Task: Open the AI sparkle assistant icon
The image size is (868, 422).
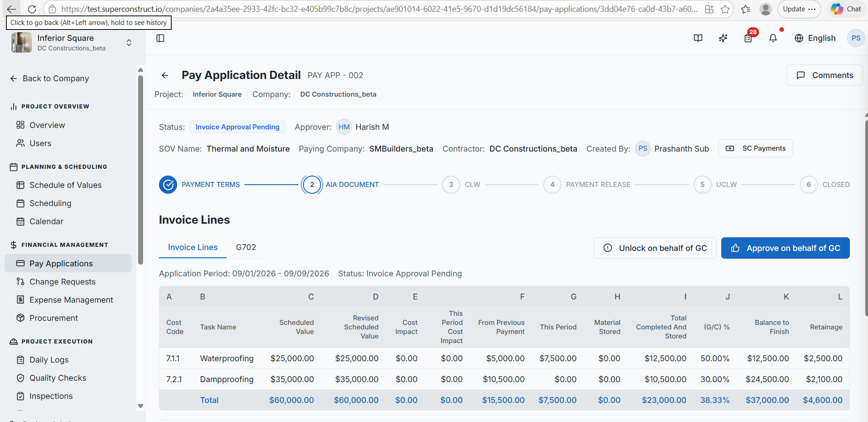Action: click(723, 38)
